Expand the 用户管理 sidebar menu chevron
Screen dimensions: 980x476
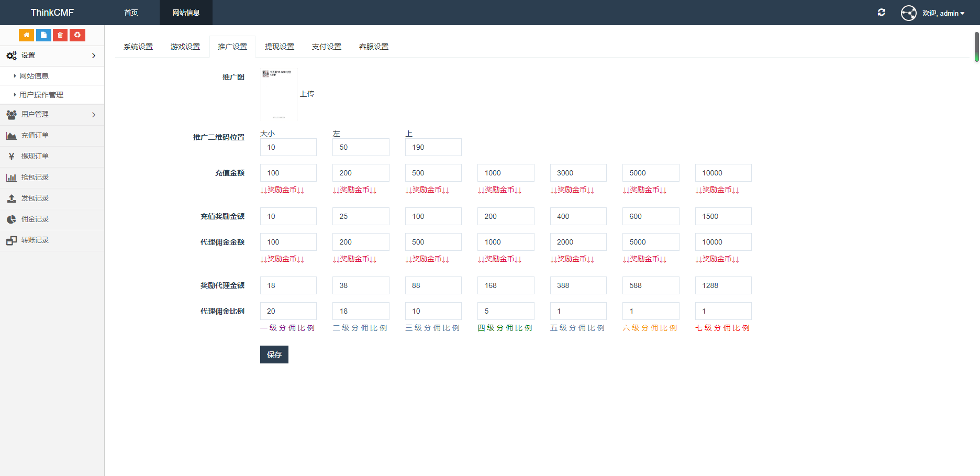pos(94,115)
